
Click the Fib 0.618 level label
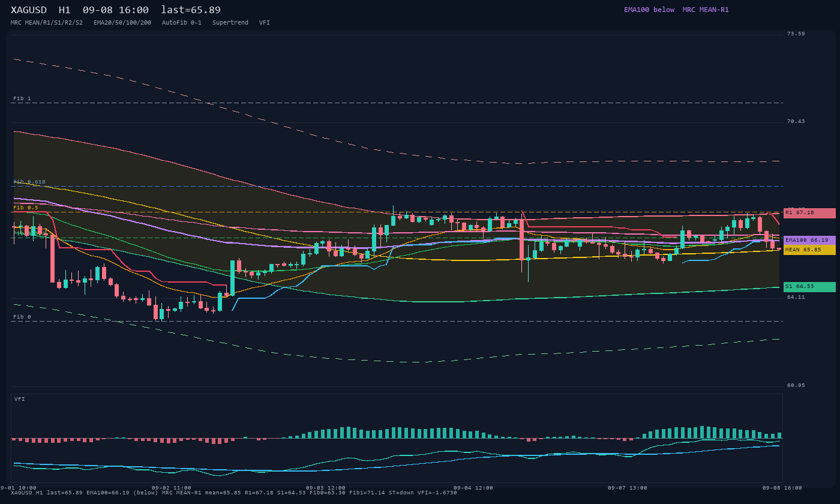[x=29, y=182]
